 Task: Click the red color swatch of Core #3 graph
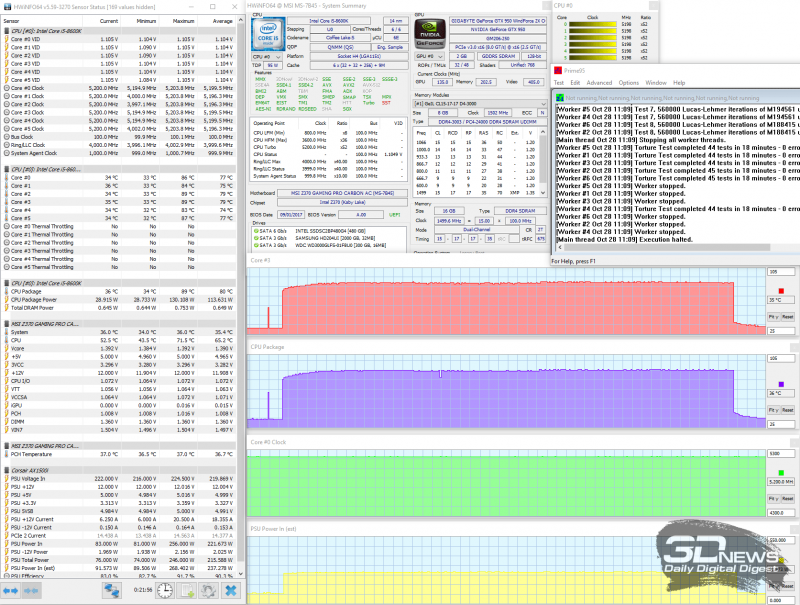(x=781, y=291)
